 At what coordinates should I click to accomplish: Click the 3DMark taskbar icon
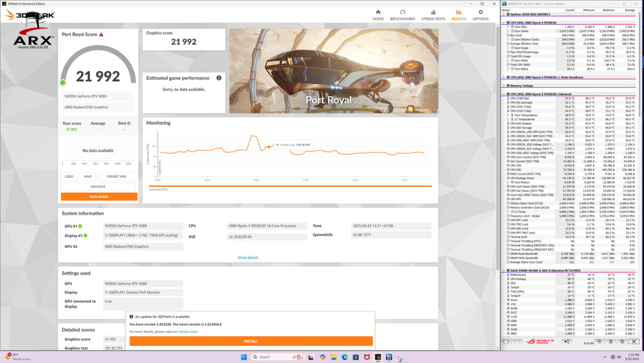[378, 357]
